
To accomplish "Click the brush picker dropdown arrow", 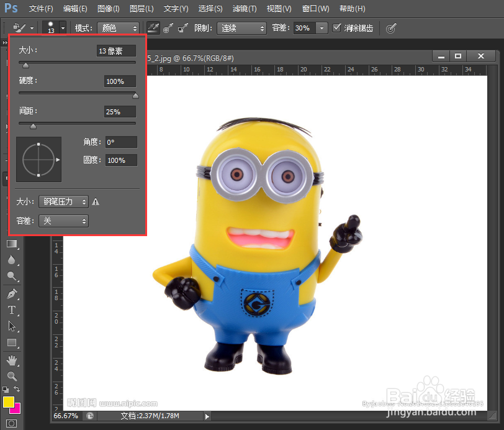I will [63, 28].
